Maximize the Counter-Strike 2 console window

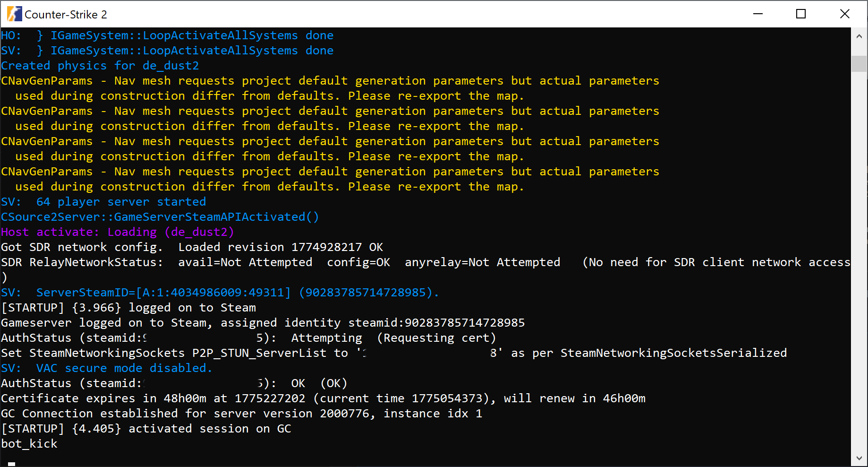[x=801, y=14]
